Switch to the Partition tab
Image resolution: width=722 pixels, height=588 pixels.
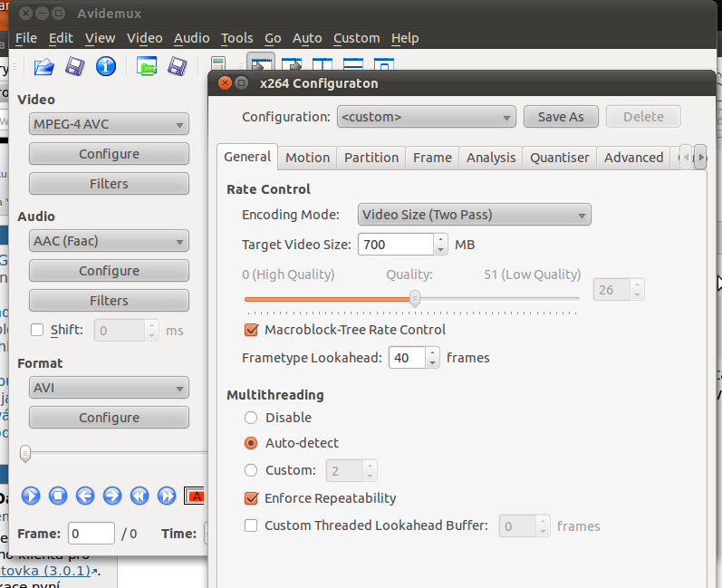click(371, 158)
